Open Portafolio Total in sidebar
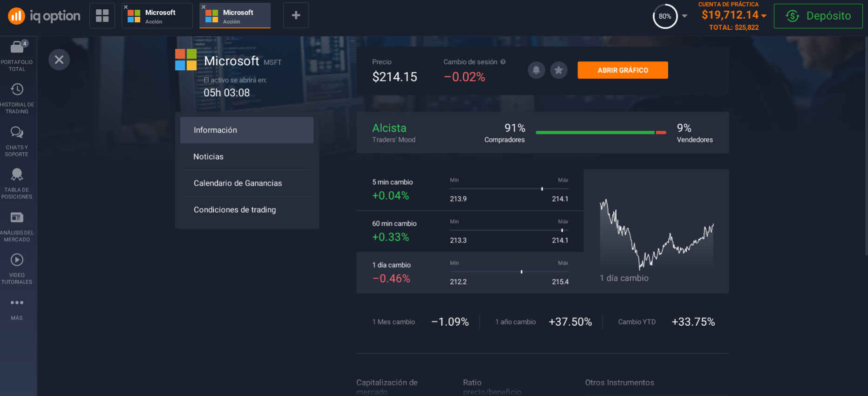 [x=17, y=56]
